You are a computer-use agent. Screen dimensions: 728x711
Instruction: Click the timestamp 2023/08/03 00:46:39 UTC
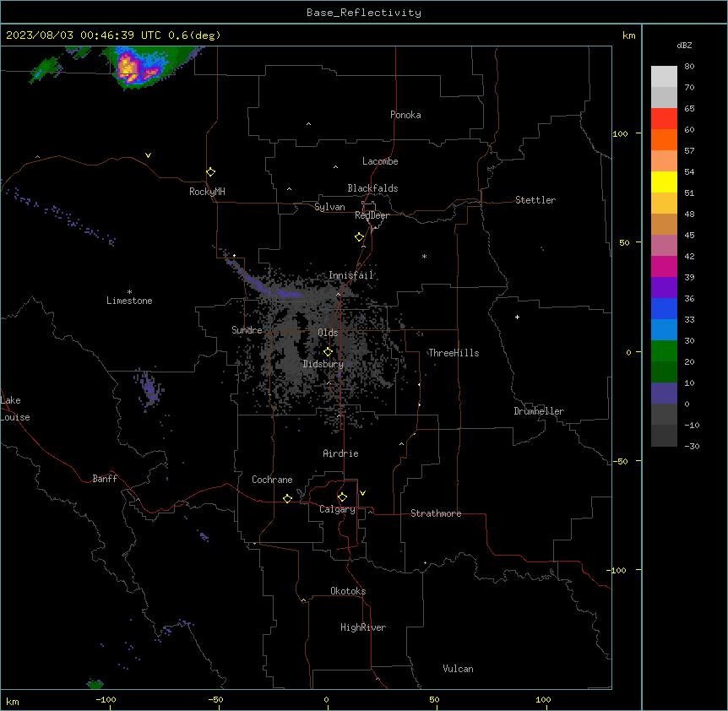(83, 35)
